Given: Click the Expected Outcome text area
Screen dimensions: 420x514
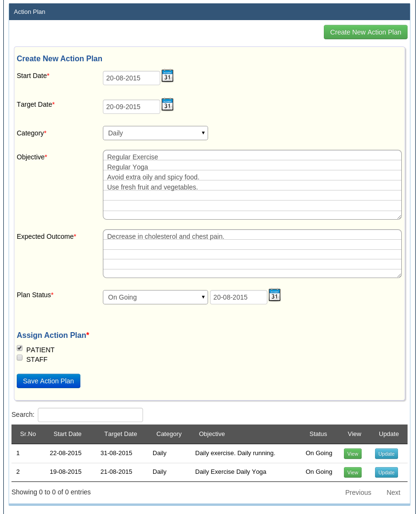Looking at the screenshot, I should coord(252,253).
